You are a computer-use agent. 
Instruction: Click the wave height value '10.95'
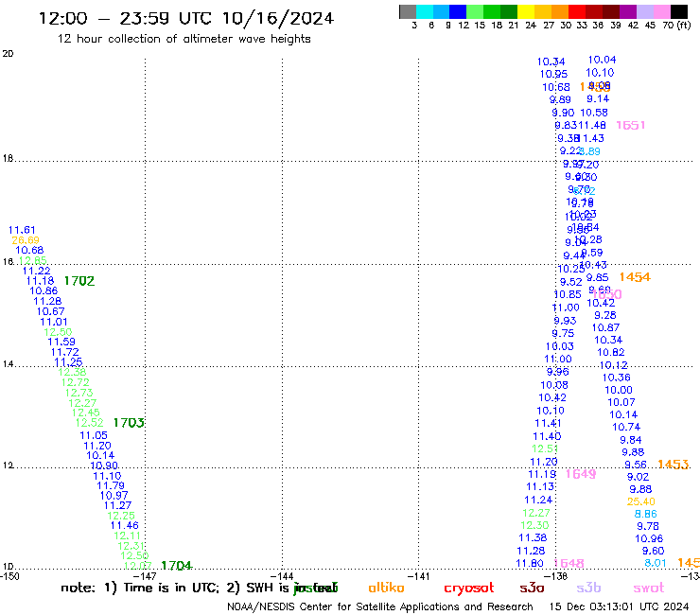click(x=554, y=74)
